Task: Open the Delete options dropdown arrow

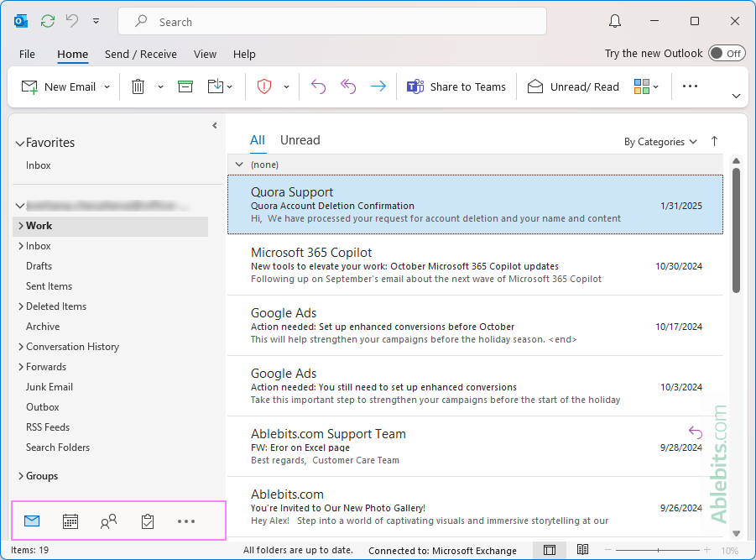Action: click(x=160, y=87)
